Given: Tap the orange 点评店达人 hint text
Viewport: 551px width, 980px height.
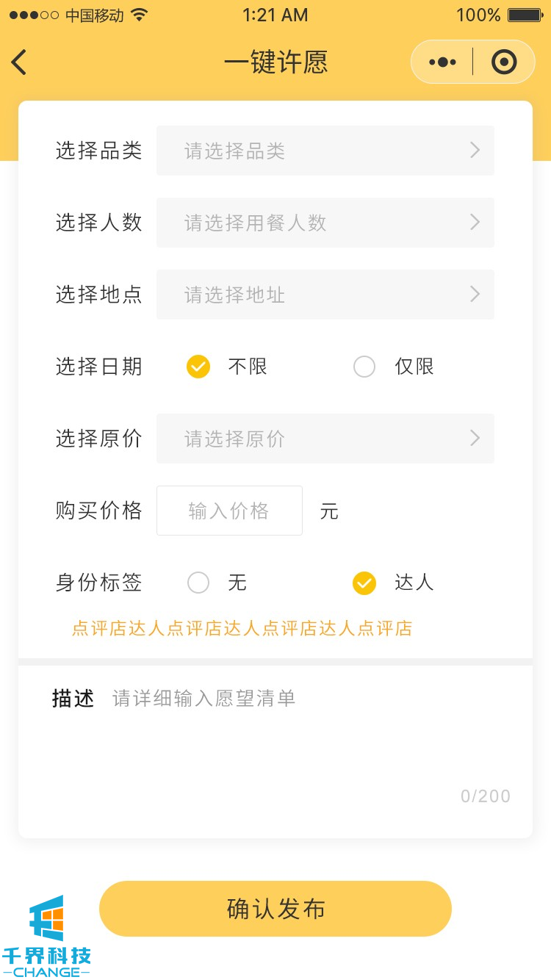Looking at the screenshot, I should 242,628.
